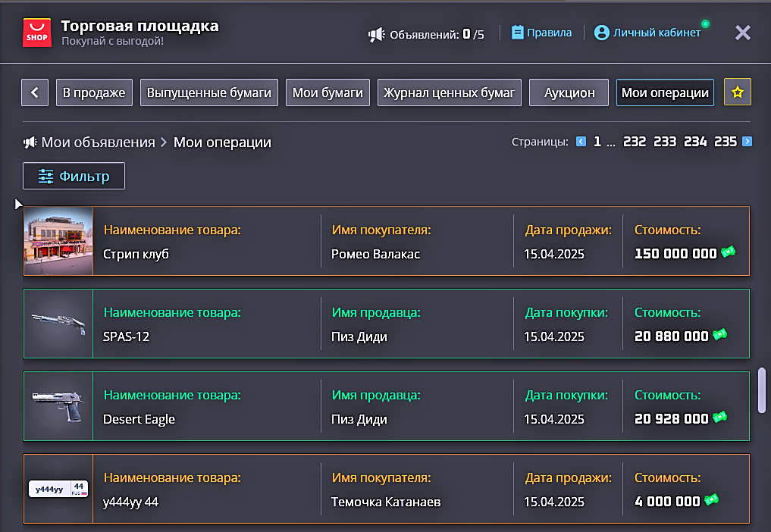Expand the Фильтр filter options

point(74,177)
